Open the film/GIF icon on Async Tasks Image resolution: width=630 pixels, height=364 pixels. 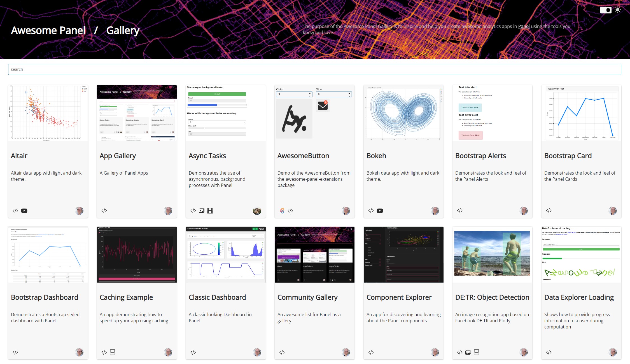click(210, 211)
